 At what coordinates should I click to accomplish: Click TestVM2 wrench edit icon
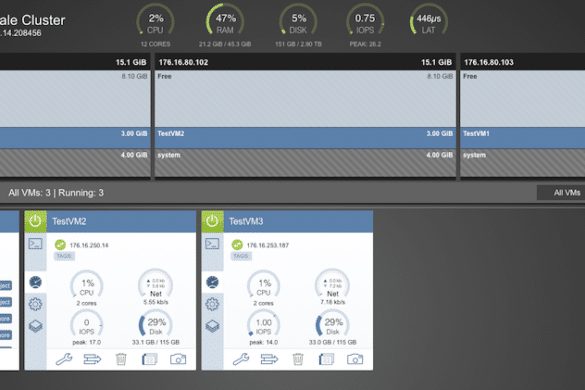pos(64,359)
